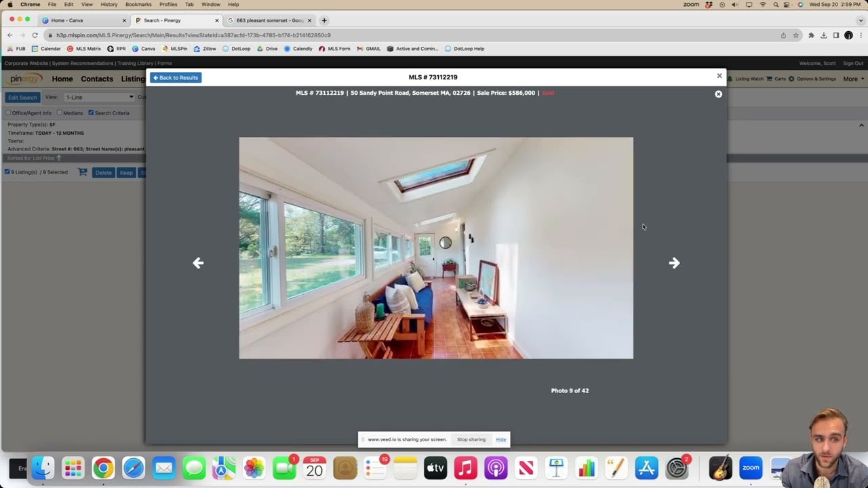The height and width of the screenshot is (488, 868).
Task: Open a new browser tab
Action: (x=324, y=20)
